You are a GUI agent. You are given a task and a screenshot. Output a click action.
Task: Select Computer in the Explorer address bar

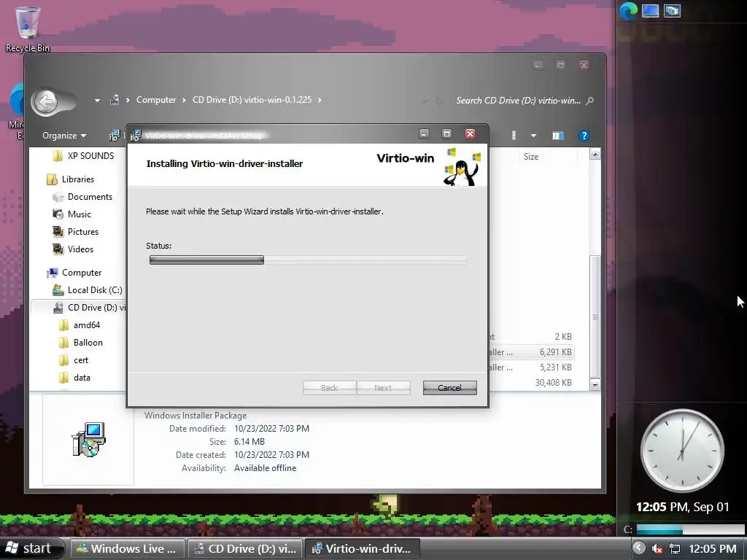tap(156, 100)
